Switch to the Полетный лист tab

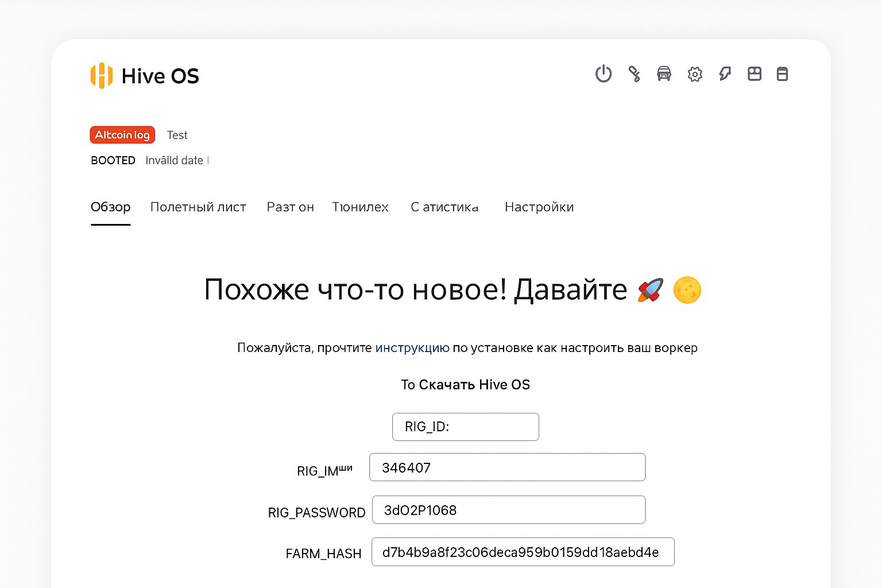pos(198,207)
